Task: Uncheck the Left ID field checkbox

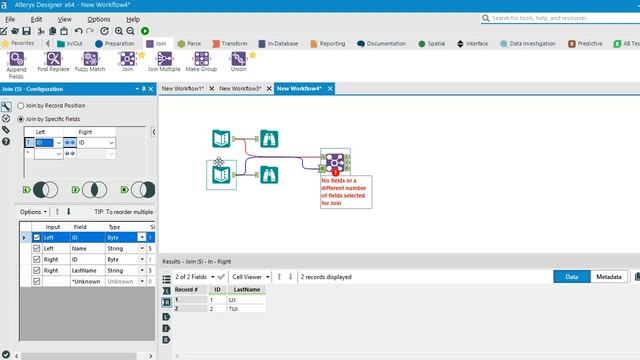Action: [37, 237]
